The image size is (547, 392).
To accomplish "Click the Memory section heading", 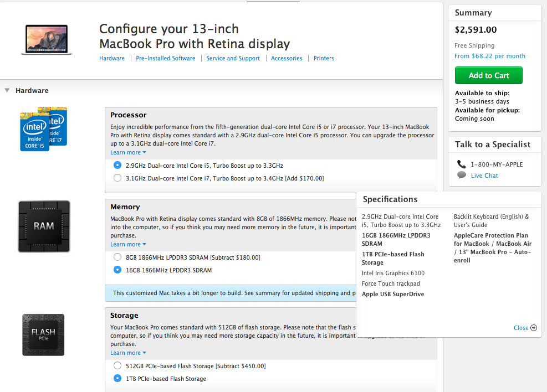I will (x=125, y=207).
